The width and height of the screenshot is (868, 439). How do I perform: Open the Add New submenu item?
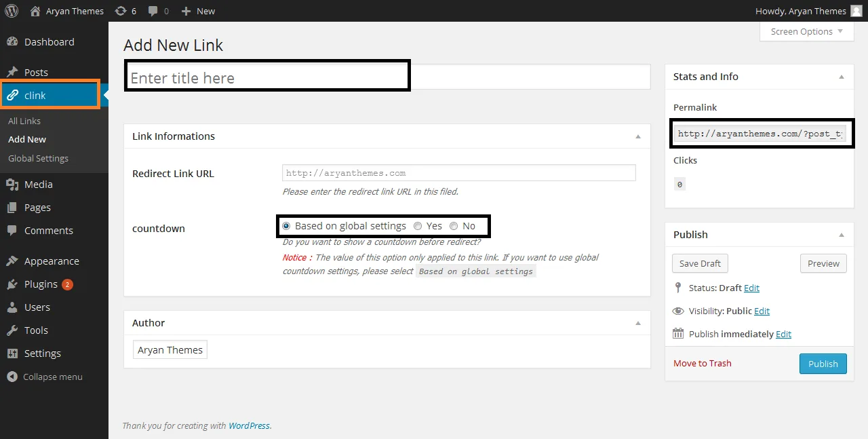27,139
